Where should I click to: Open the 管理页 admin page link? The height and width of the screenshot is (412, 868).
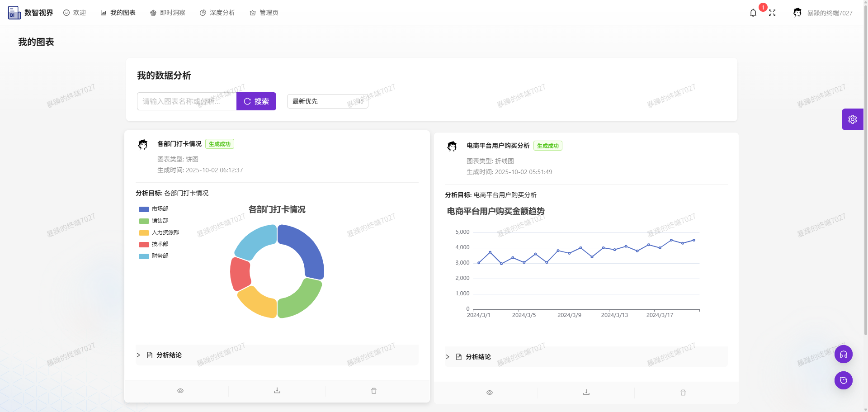pos(264,12)
